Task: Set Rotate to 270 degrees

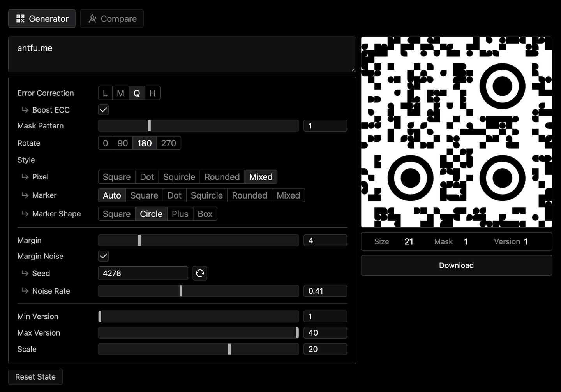Action: 168,143
